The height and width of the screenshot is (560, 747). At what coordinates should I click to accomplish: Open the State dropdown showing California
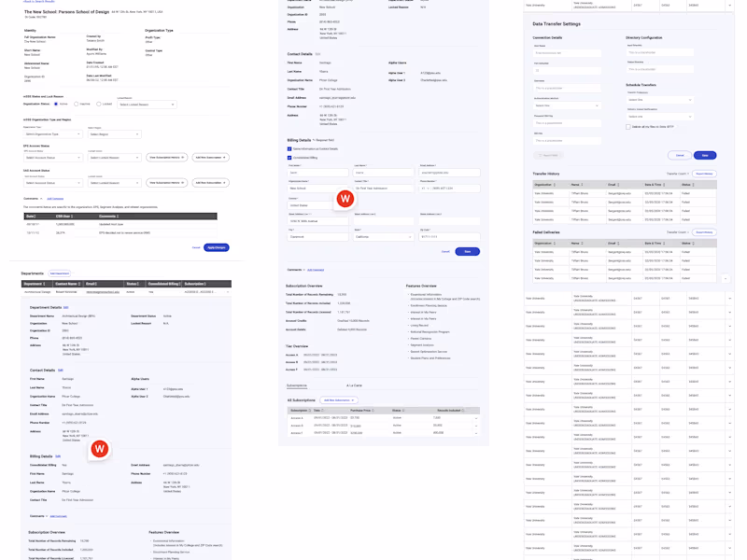pos(383,237)
